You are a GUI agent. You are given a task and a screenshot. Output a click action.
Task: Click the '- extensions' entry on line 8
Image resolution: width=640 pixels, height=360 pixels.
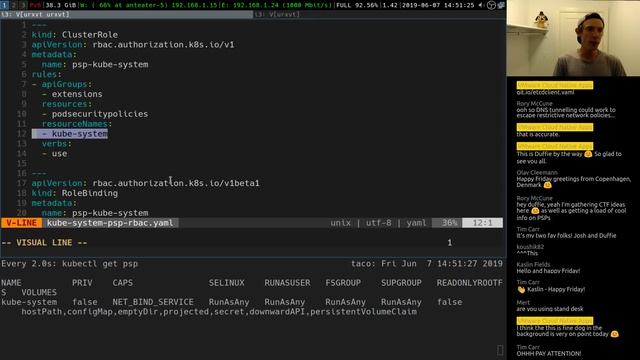tap(72, 94)
